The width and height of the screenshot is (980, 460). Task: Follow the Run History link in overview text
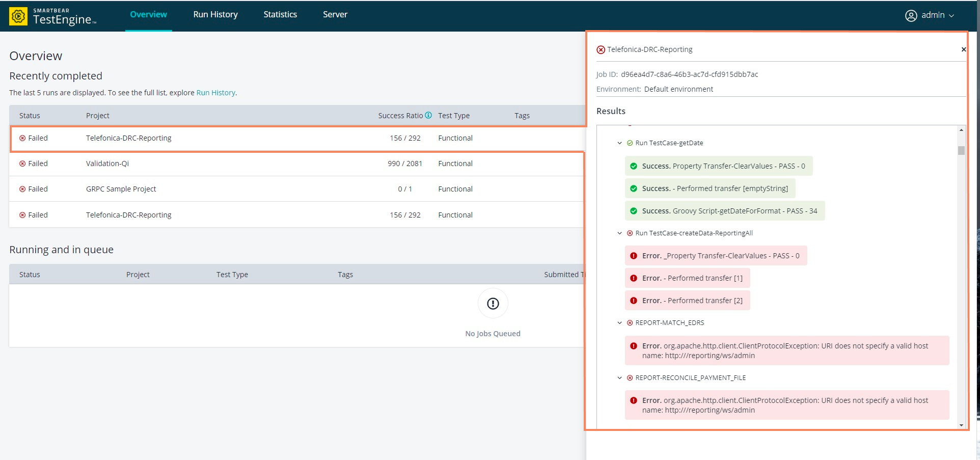pyautogui.click(x=215, y=92)
